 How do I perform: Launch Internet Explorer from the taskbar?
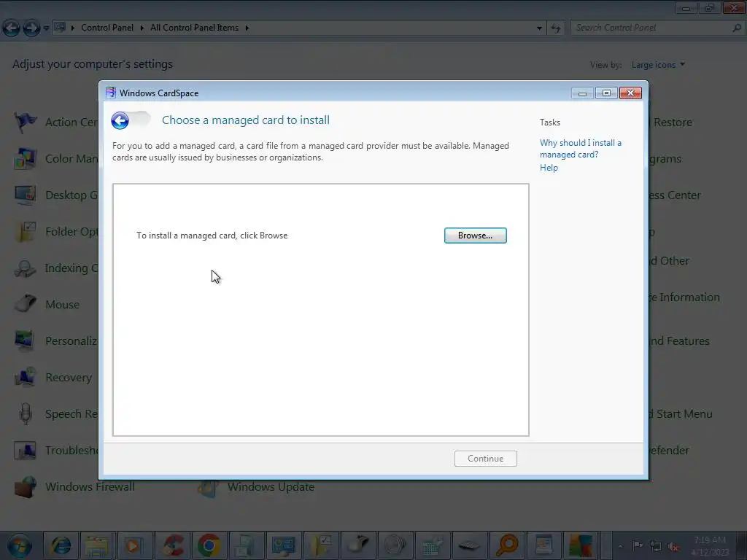[x=61, y=545]
